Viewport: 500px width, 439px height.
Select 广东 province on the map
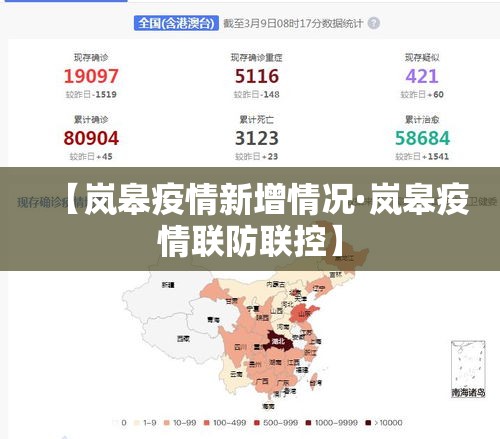click(x=283, y=383)
